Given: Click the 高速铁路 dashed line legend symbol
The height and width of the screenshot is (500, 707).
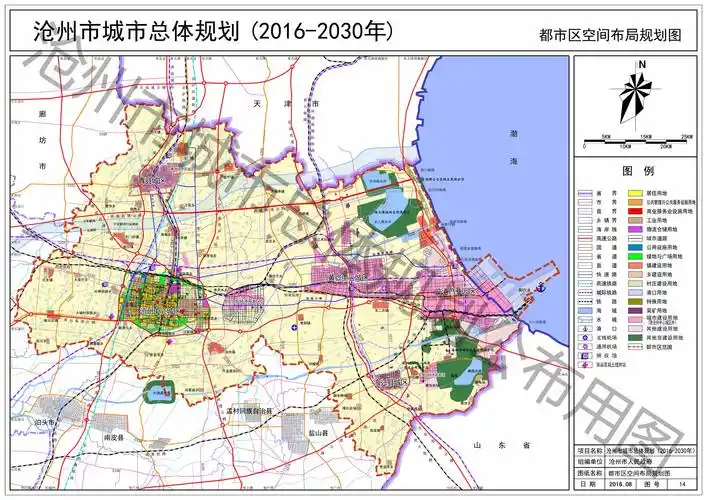Looking at the screenshot, I should [585, 284].
